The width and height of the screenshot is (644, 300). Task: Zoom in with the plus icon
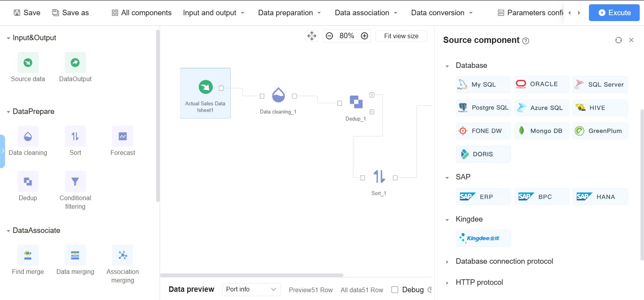pyautogui.click(x=365, y=36)
